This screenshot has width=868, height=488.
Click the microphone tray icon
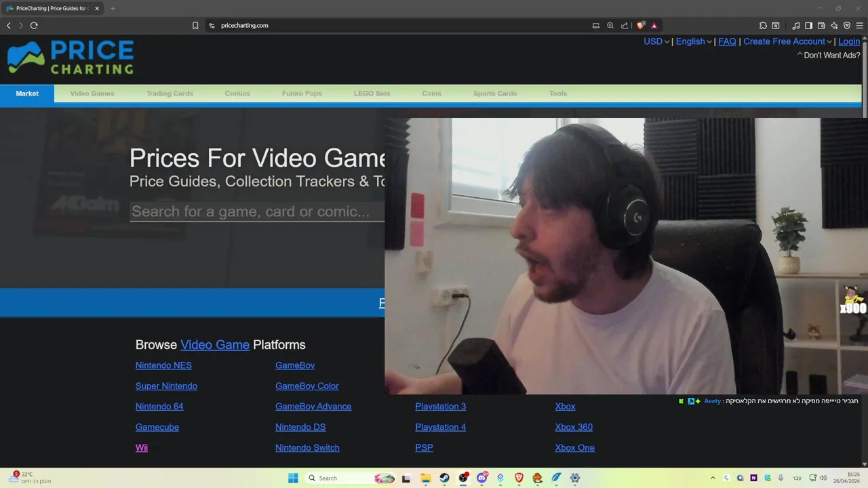pyautogui.click(x=781, y=478)
